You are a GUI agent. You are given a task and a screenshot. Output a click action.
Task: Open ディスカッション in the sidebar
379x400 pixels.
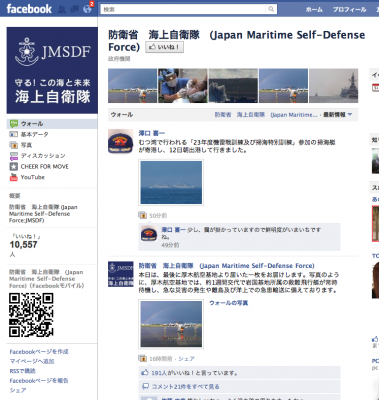tap(43, 156)
